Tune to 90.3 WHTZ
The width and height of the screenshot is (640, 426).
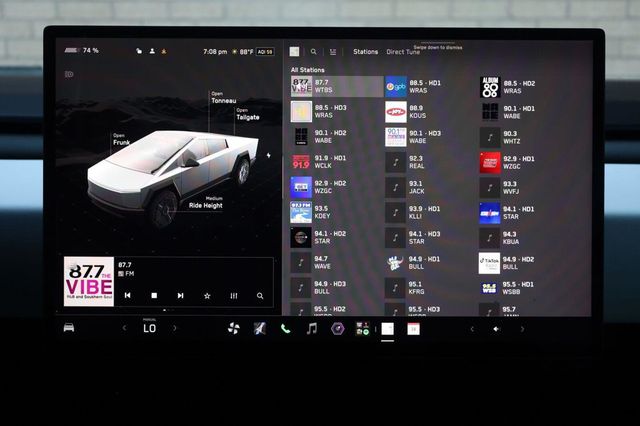point(525,138)
